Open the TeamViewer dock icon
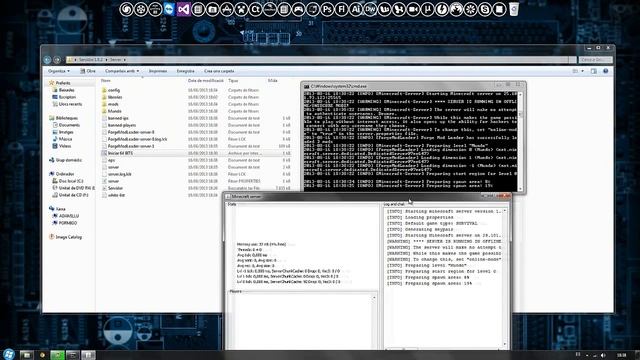 [x=169, y=9]
